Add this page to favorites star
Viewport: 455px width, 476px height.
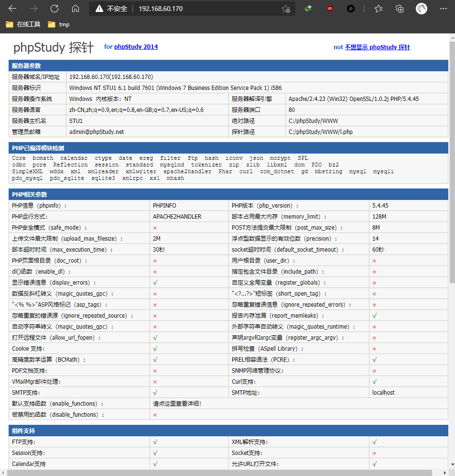point(286,9)
